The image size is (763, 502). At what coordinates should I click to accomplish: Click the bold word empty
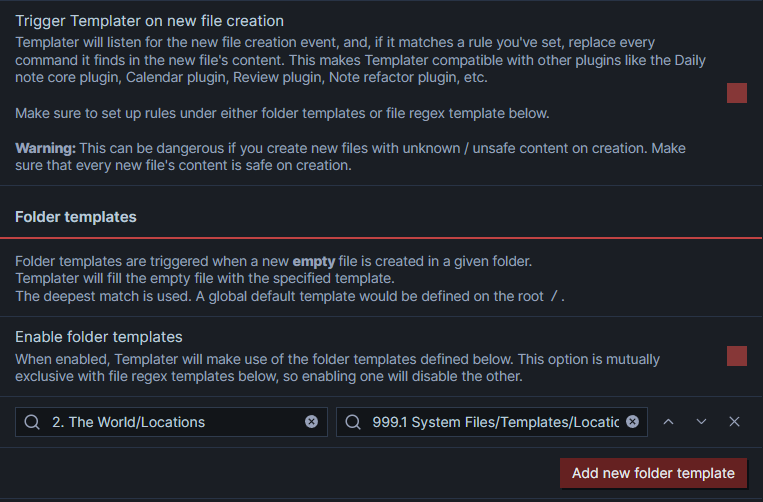tap(313, 261)
